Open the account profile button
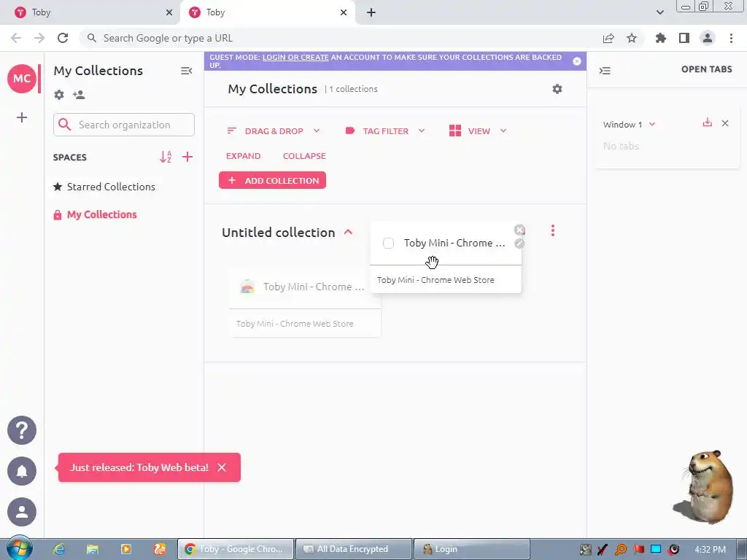747x560 pixels. (22, 512)
